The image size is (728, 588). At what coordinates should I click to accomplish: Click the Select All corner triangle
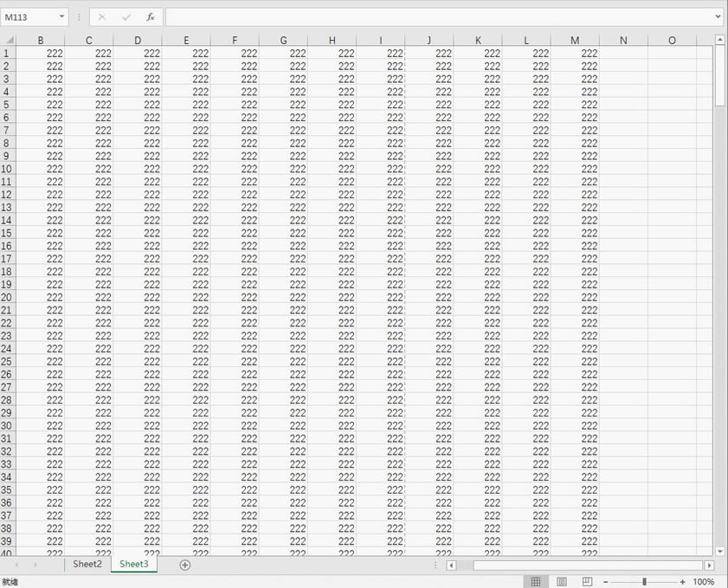[x=9, y=40]
